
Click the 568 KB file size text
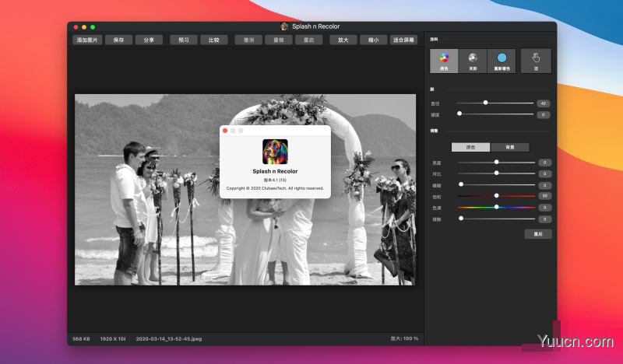click(x=81, y=338)
